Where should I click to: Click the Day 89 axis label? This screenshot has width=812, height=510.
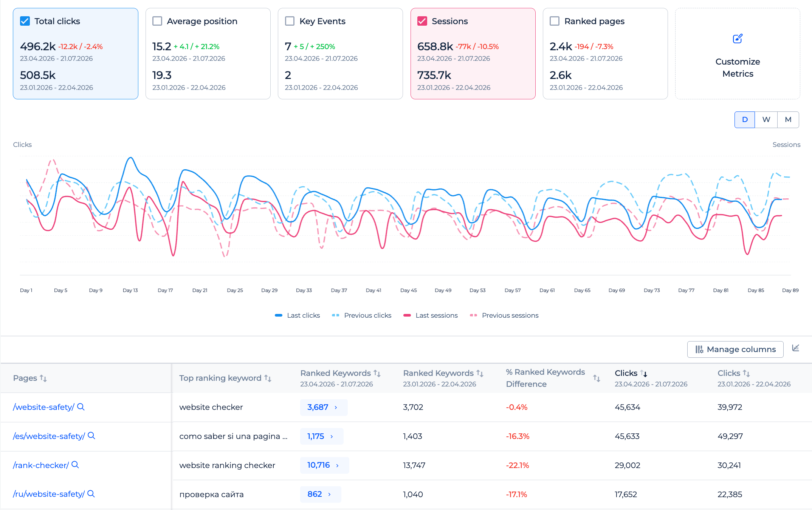[x=790, y=291]
